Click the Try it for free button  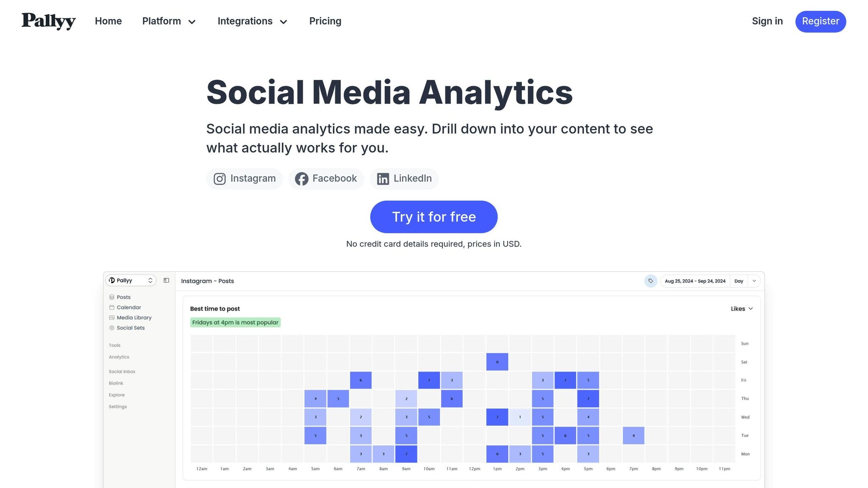tap(434, 217)
